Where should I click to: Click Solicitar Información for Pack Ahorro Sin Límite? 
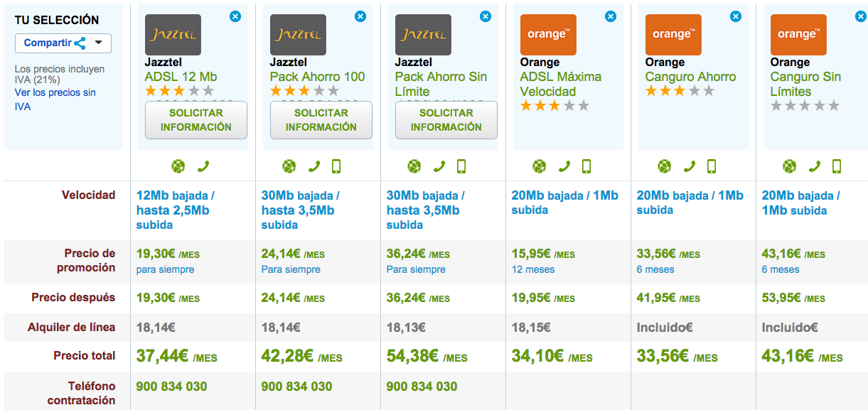(x=446, y=120)
